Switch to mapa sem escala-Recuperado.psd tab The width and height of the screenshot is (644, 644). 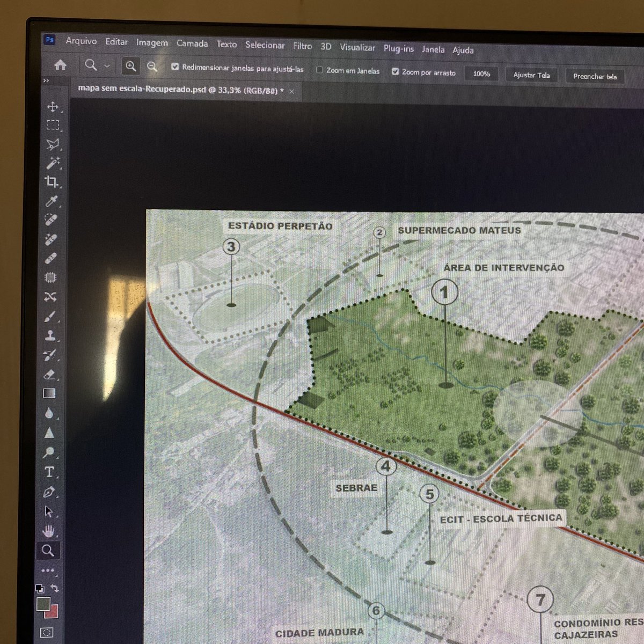tap(181, 90)
